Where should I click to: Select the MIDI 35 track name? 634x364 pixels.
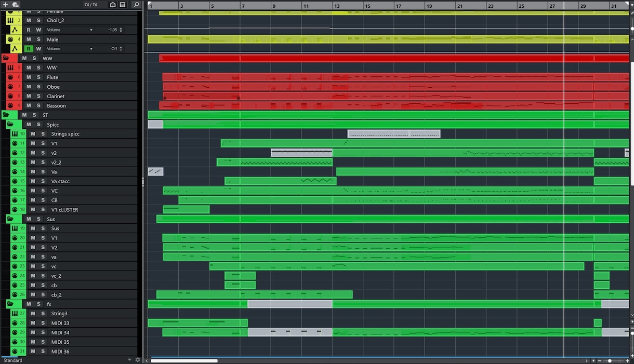coord(60,342)
